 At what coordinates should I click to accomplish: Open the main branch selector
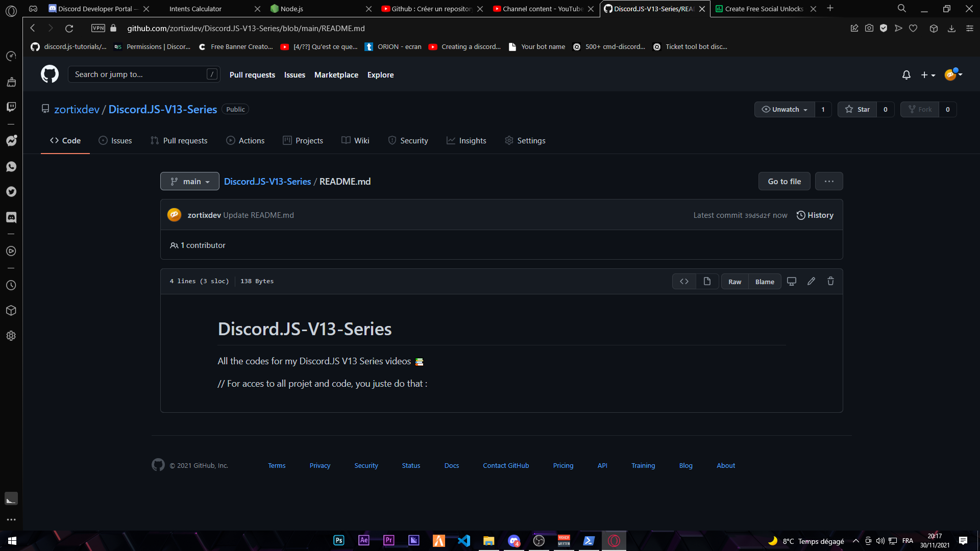(x=189, y=181)
